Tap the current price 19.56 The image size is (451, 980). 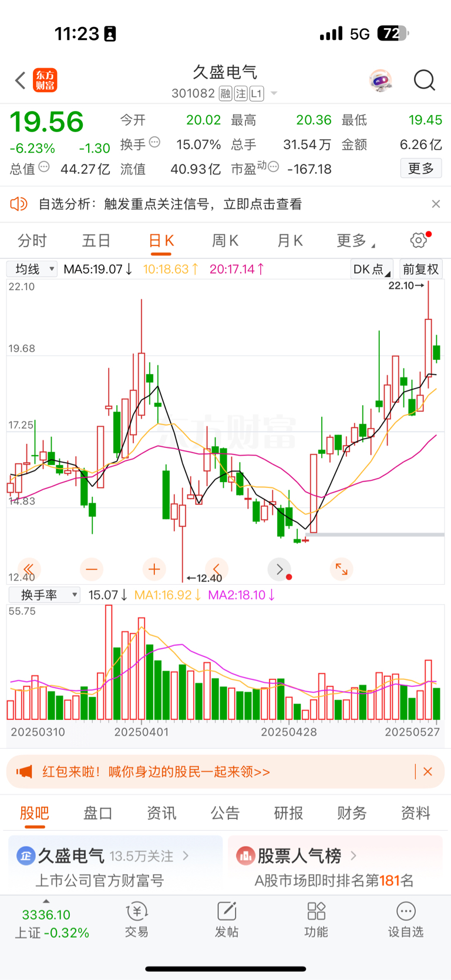(x=47, y=122)
